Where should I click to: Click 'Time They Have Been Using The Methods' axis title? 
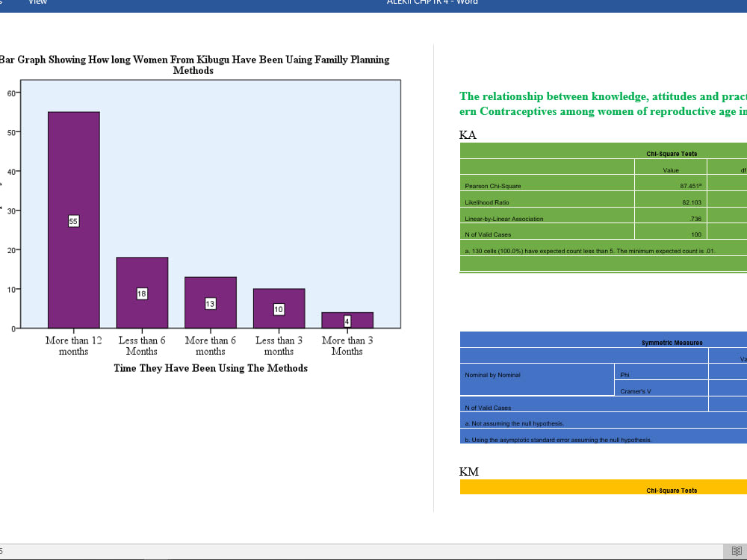[211, 368]
